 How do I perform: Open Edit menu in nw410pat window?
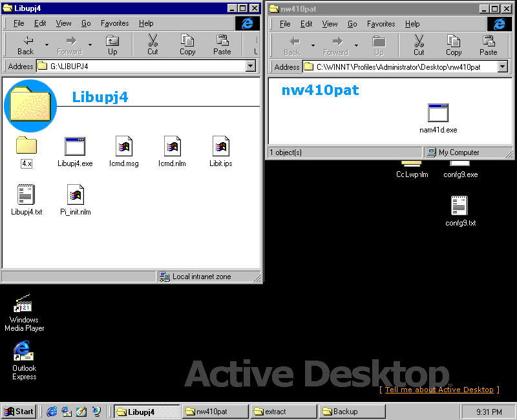pos(306,24)
